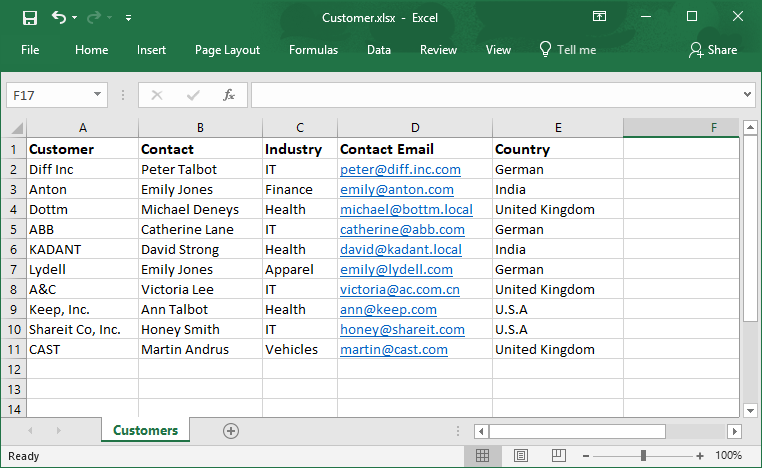Click the Insert Function fx icon
Screen dimensions: 762x468
[x=229, y=95]
